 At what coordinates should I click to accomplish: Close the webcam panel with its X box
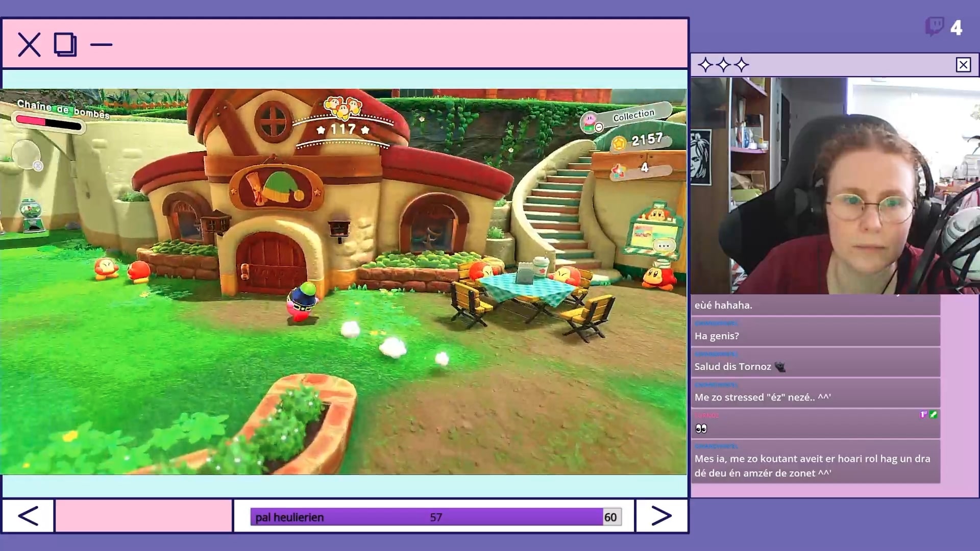[963, 65]
